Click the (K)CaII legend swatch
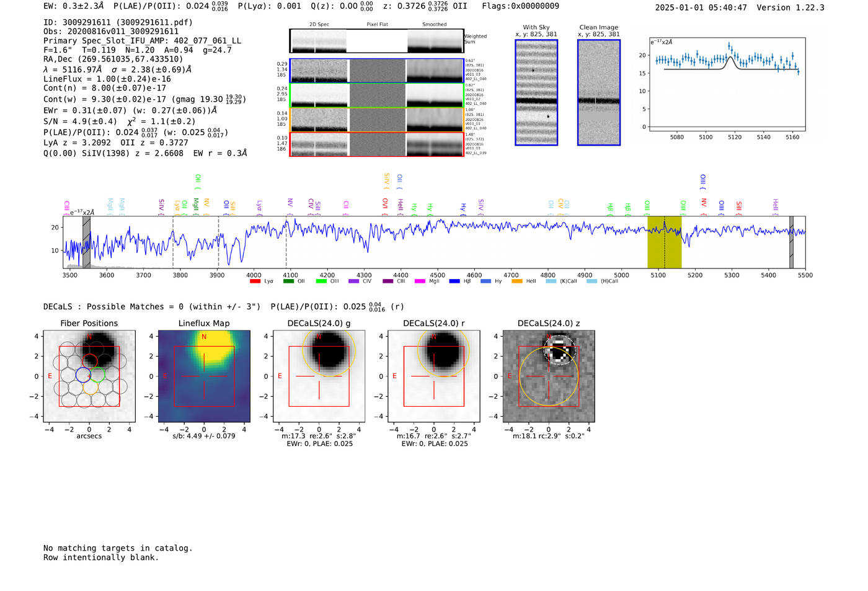The image size is (868, 591). pyautogui.click(x=551, y=282)
